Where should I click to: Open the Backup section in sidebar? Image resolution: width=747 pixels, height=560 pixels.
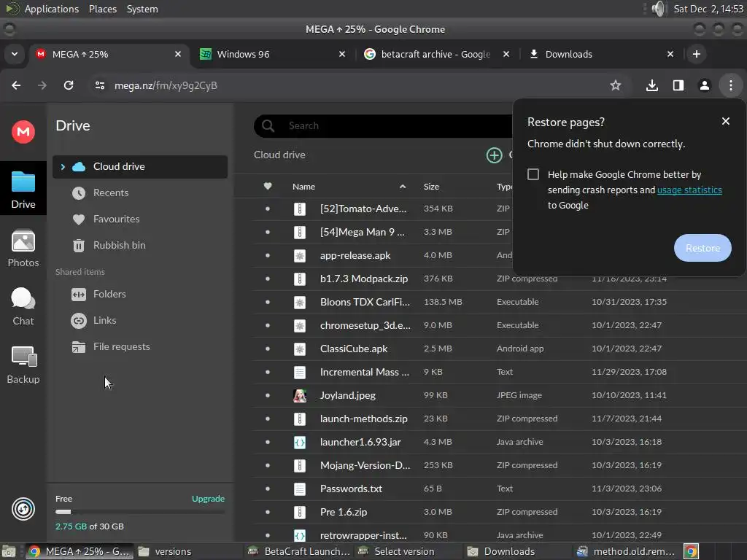[23, 365]
